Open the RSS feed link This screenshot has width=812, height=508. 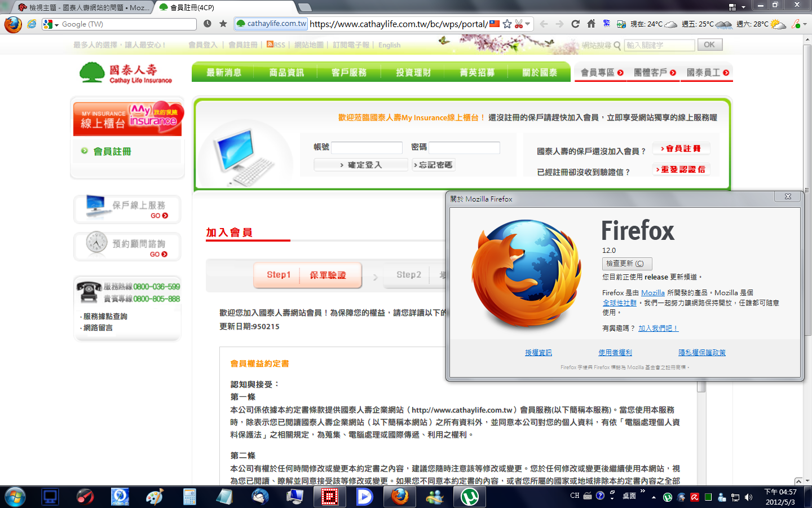[x=276, y=45]
